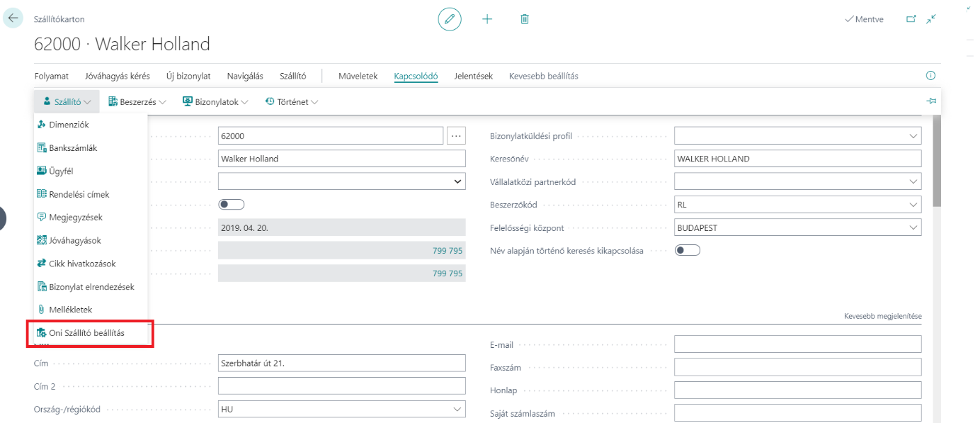Delete the vendor using trash icon
Screen dimensions: 980x423
pos(525,19)
